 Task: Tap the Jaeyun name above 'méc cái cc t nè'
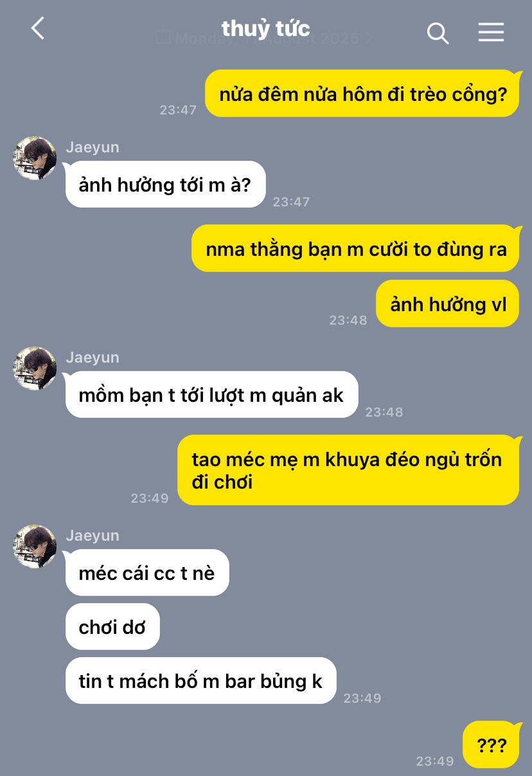93,536
